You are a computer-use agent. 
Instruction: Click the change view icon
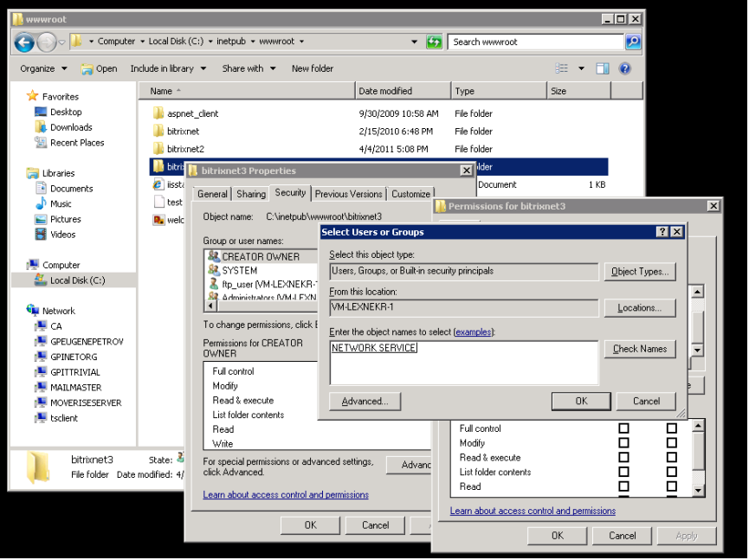pos(562,68)
